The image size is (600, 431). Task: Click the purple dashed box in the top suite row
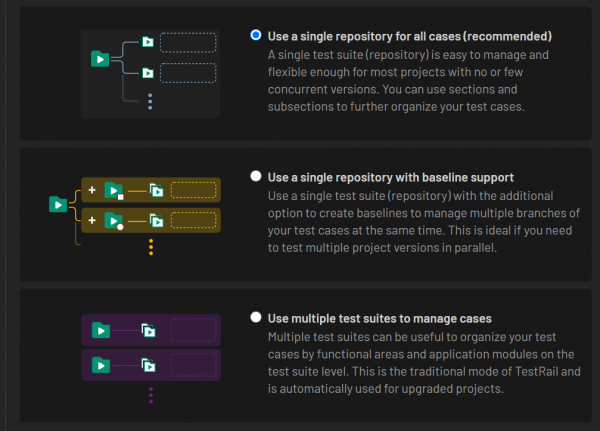[x=192, y=329]
